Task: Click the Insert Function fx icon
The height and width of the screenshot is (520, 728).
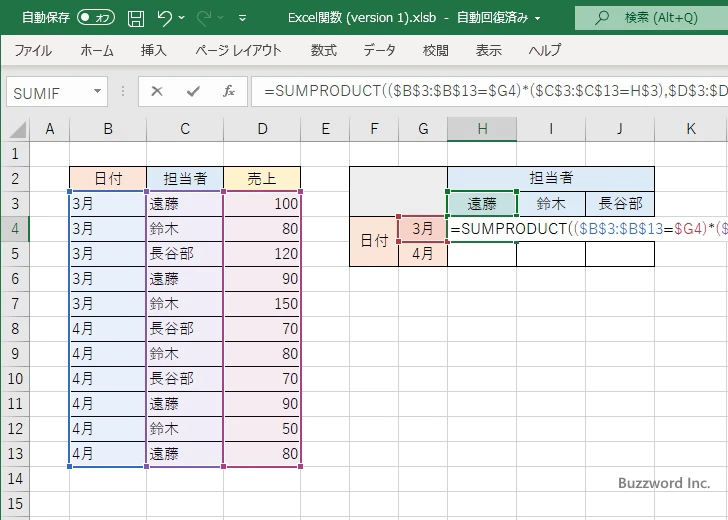Action: pos(228,91)
